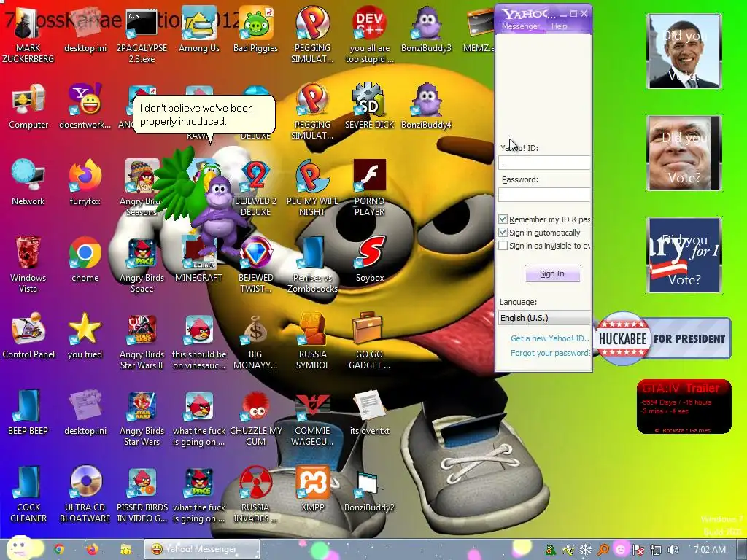Open the BEEP BEEP desktop icon
The image size is (747, 560).
28,413
